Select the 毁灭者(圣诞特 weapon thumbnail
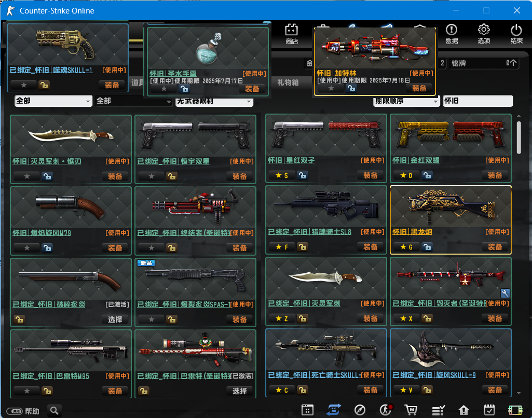This screenshot has width=532, height=418. click(451, 278)
